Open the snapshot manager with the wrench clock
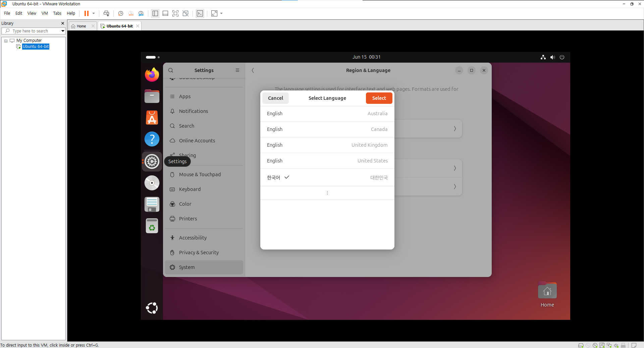Screen dimensions: 644x348 point(141,13)
